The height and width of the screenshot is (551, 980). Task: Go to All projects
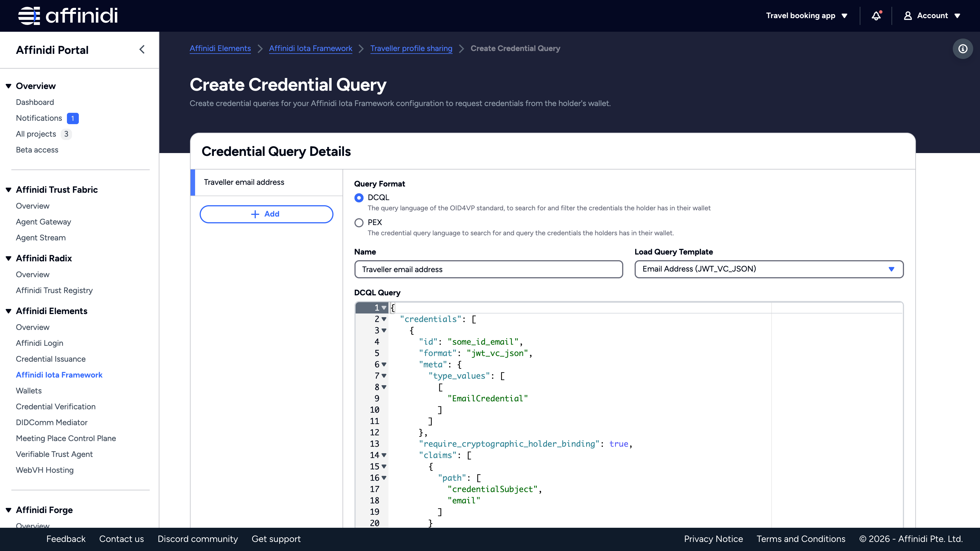(36, 134)
